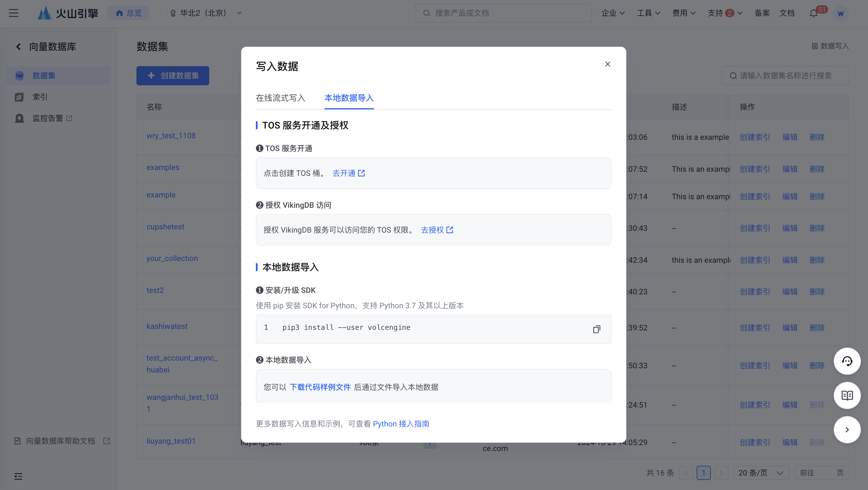The width and height of the screenshot is (868, 490).
Task: Expand the region selector 华北2（北京）
Action: click(x=206, y=13)
